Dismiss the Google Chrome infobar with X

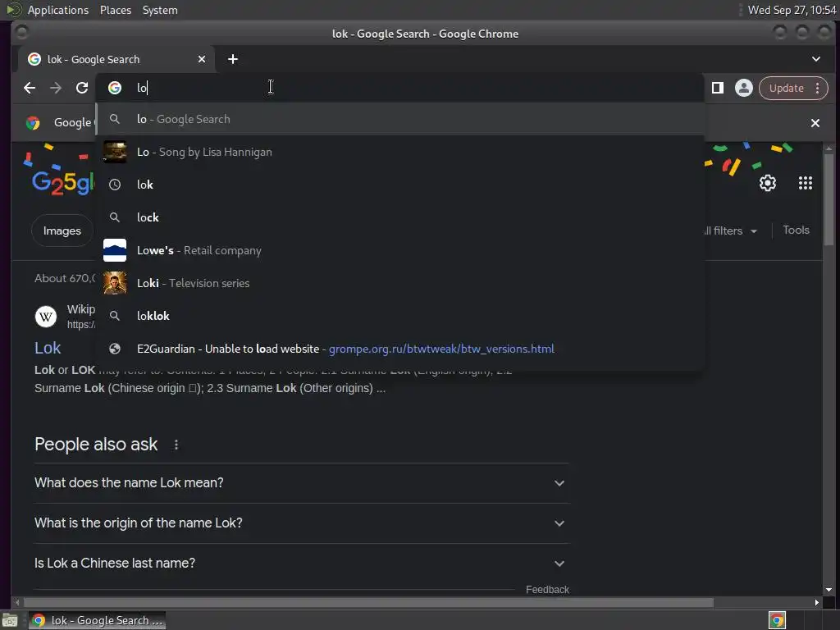pyautogui.click(x=815, y=123)
